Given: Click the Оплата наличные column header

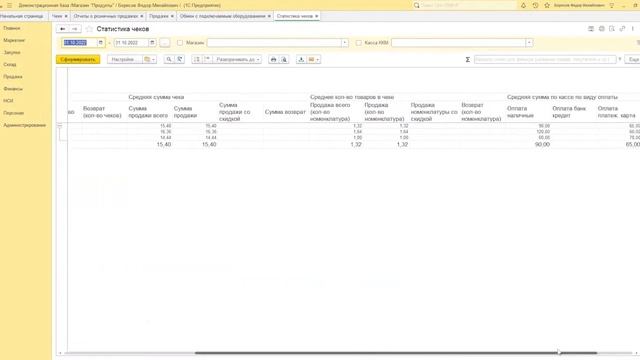Looking at the screenshot, I should tap(520, 112).
